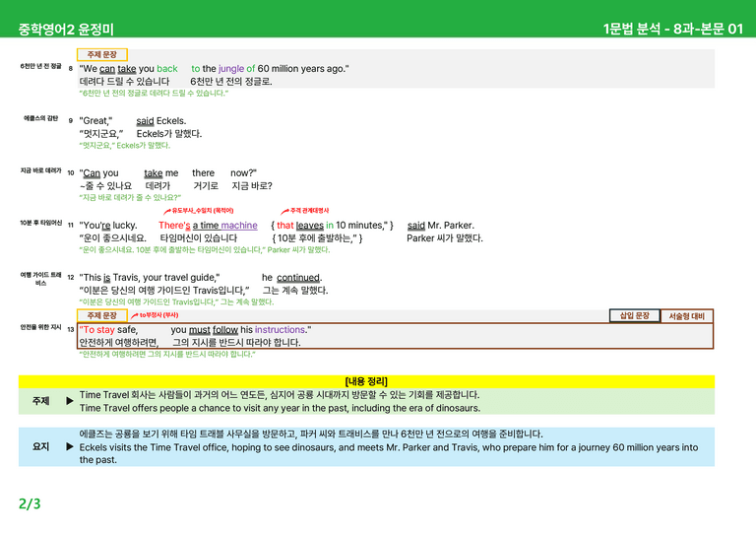Click the '삽입 문장' box

point(635,315)
